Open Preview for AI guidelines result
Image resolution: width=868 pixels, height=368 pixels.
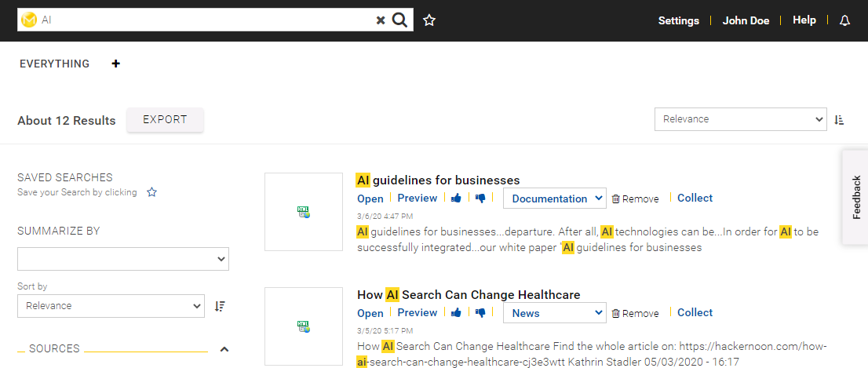tap(418, 198)
